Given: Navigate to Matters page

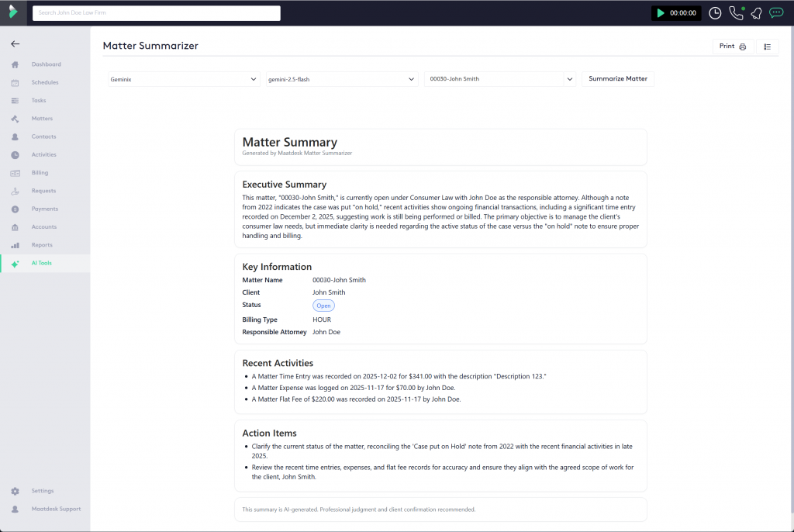Looking at the screenshot, I should 42,119.
